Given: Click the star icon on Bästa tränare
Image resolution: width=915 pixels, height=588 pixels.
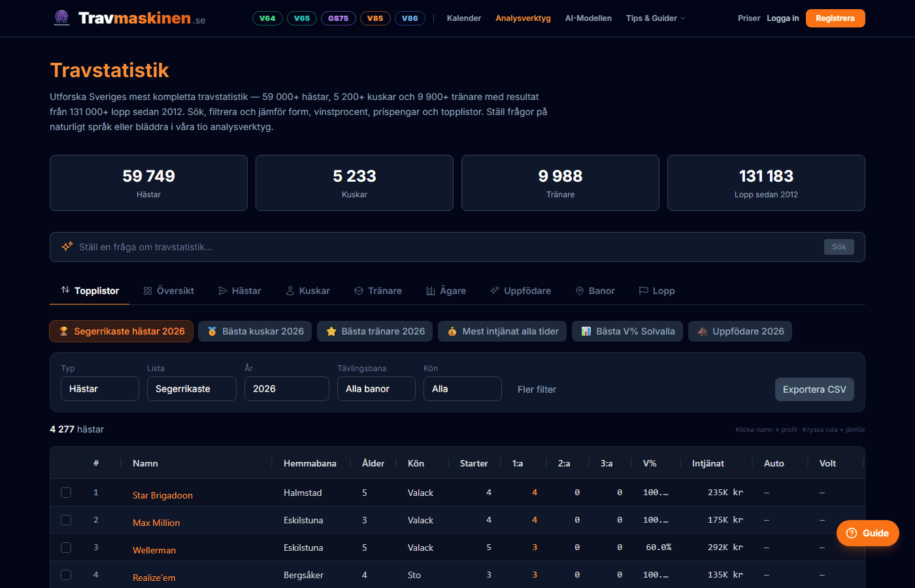Looking at the screenshot, I should 331,331.
